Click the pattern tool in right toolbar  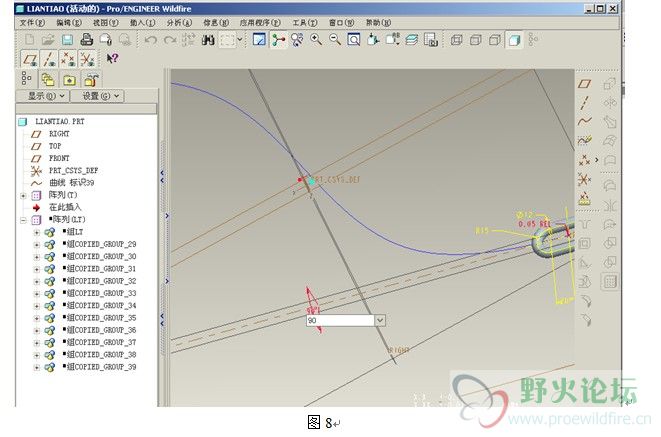pyautogui.click(x=610, y=282)
